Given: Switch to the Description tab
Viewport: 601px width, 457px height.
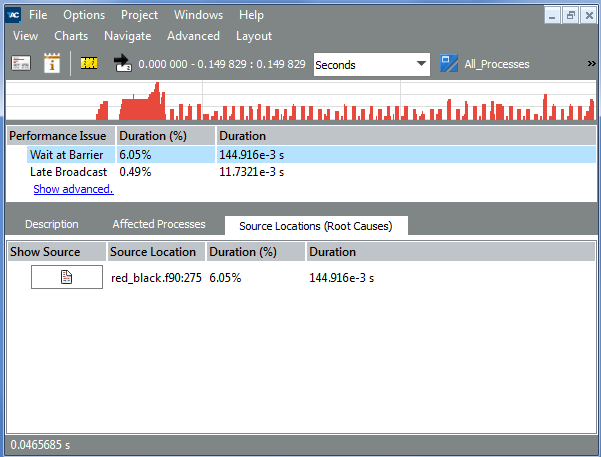Looking at the screenshot, I should point(52,224).
